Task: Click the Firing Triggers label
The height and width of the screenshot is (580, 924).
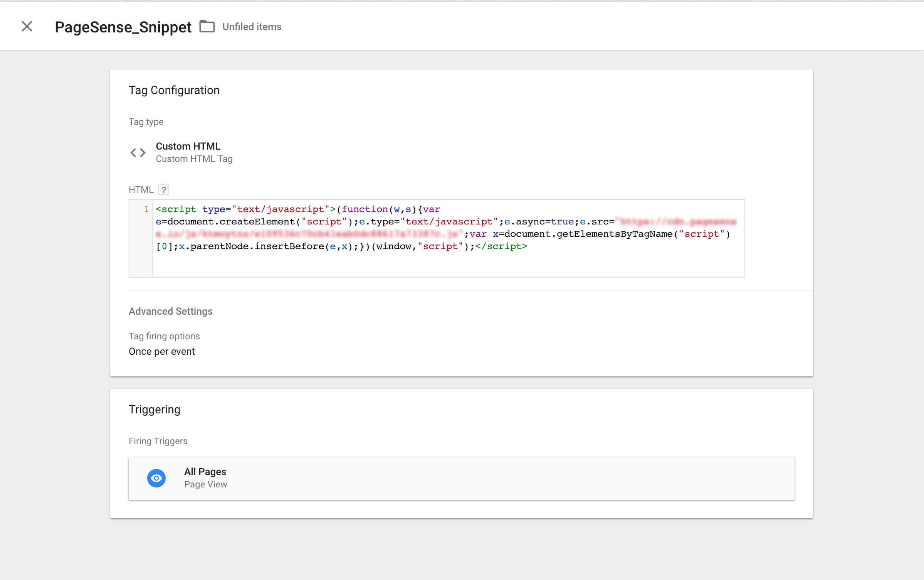Action: [158, 441]
